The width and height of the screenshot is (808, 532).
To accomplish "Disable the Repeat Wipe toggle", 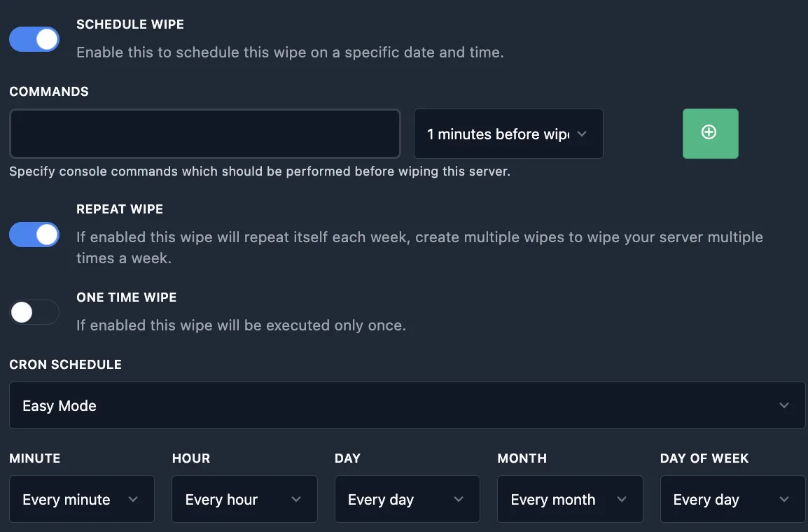I will 34,234.
